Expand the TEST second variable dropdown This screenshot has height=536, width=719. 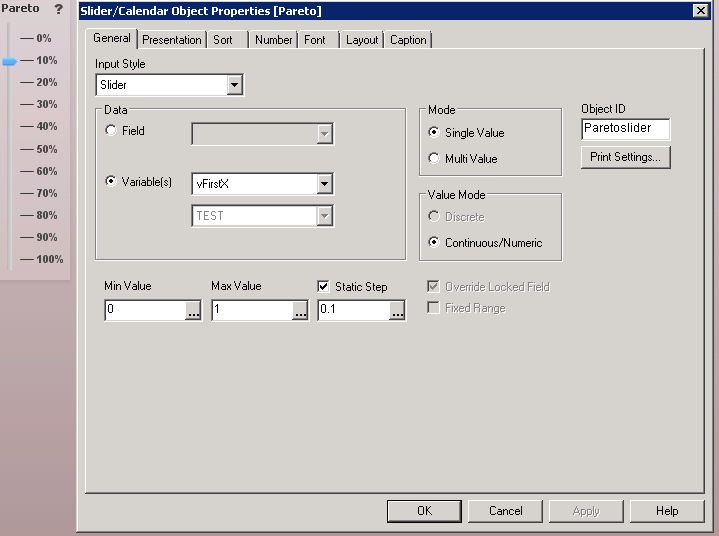pos(325,216)
